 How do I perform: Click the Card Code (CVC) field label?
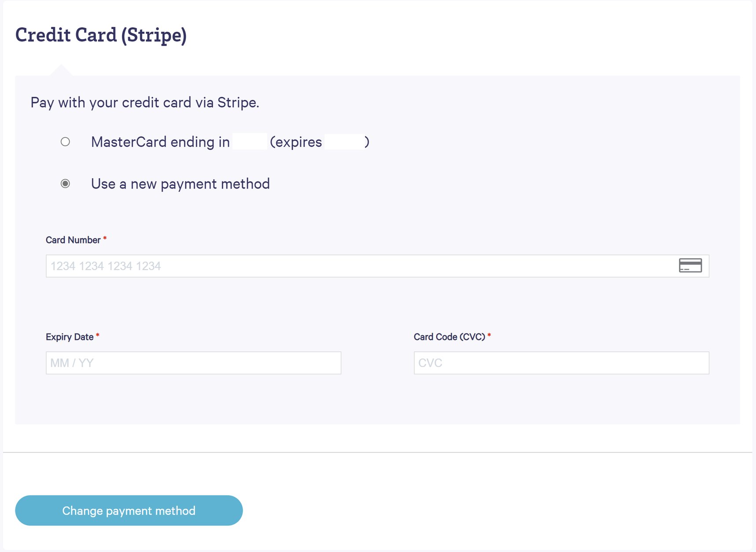pyautogui.click(x=449, y=337)
